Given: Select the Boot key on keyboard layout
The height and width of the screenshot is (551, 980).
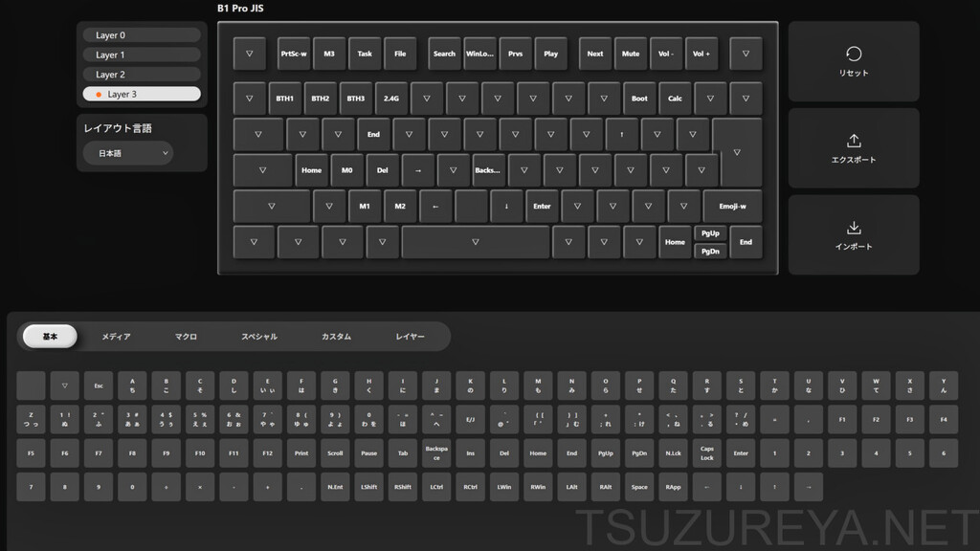Looking at the screenshot, I should 639,99.
